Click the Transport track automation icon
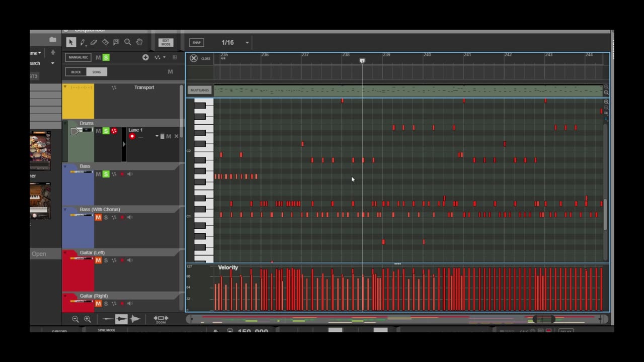 [114, 87]
